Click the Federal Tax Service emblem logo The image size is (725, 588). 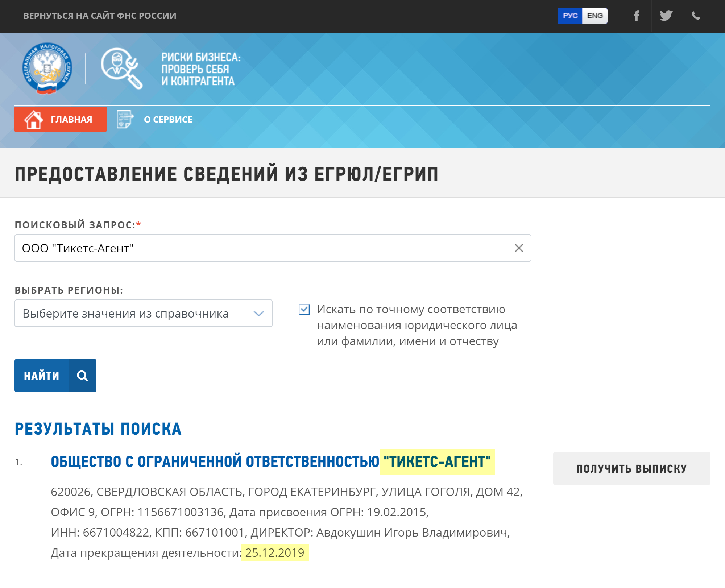coord(47,68)
